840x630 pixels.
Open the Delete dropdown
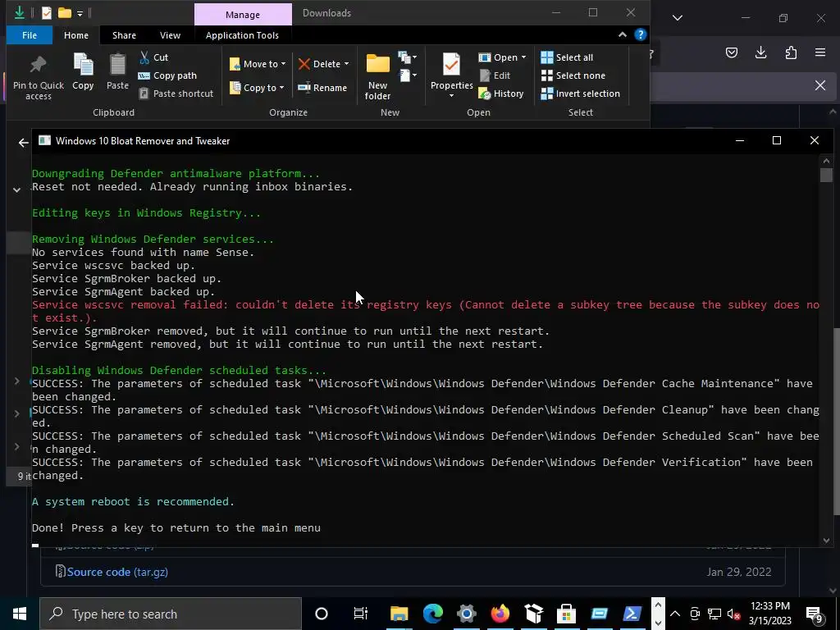pos(347,64)
